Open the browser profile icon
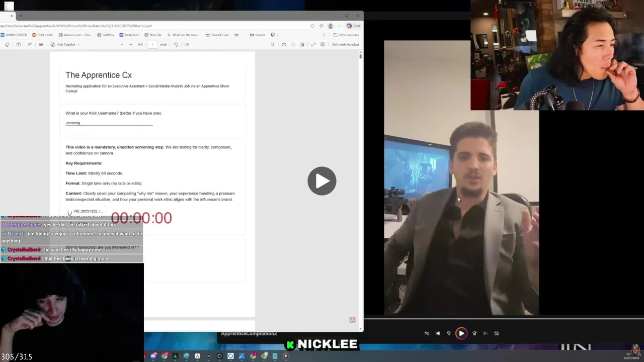 pos(331,26)
